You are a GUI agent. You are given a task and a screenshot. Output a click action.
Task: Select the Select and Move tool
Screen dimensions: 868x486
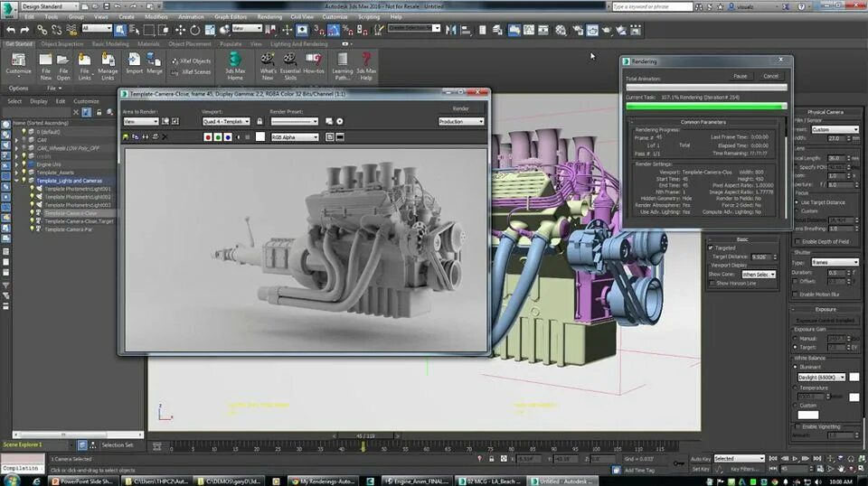(x=180, y=30)
